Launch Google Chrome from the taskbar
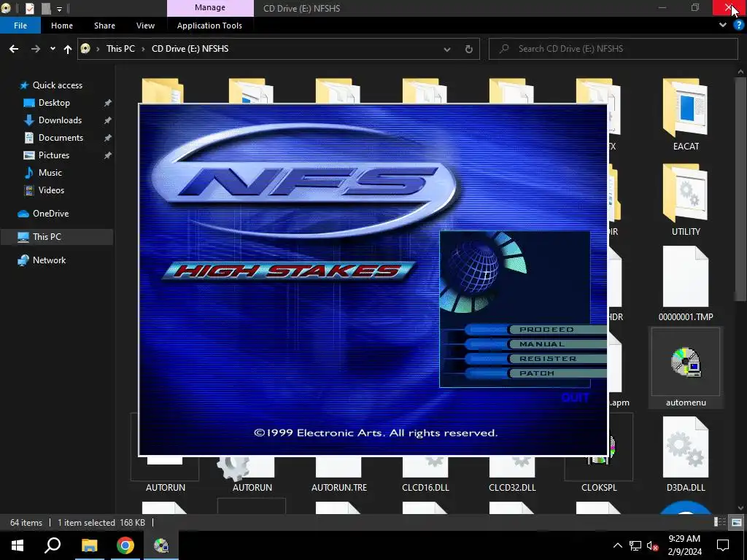Viewport: 747px width, 560px height. 125,545
